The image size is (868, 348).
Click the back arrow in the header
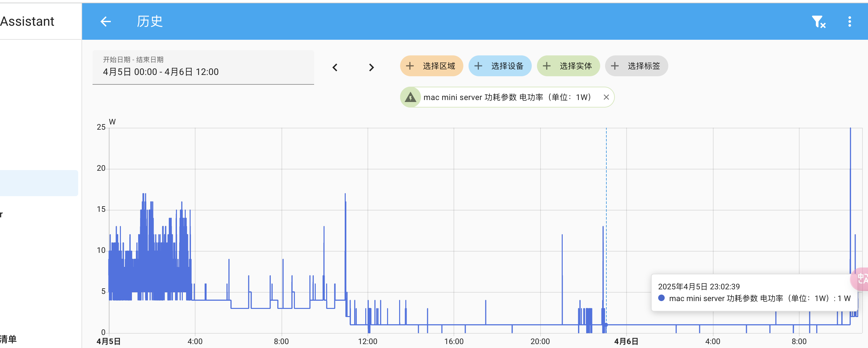tap(106, 22)
